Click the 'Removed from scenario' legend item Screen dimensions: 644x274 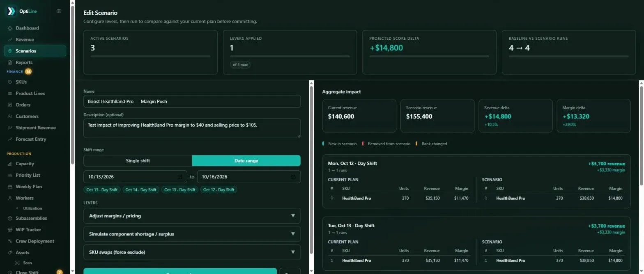(386, 144)
